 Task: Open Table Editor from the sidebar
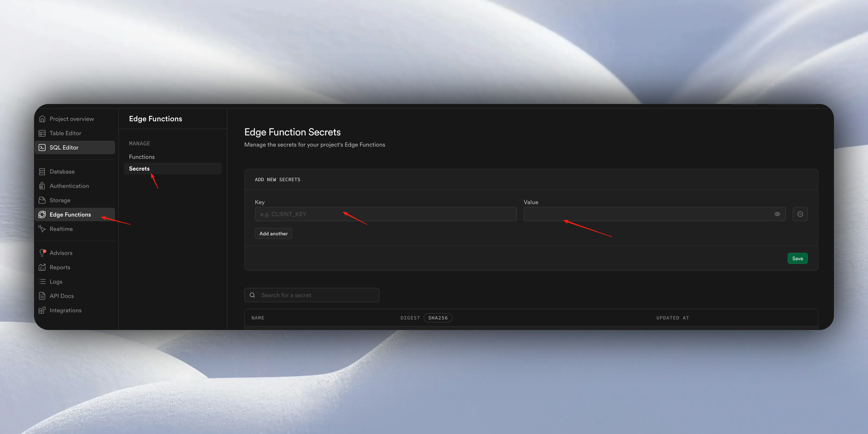click(65, 133)
